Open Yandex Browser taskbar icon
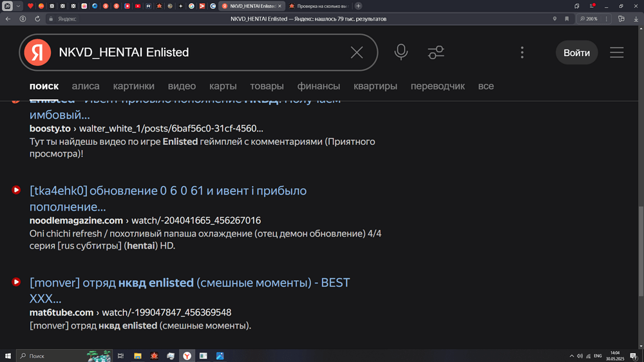The height and width of the screenshot is (362, 644). (187, 356)
